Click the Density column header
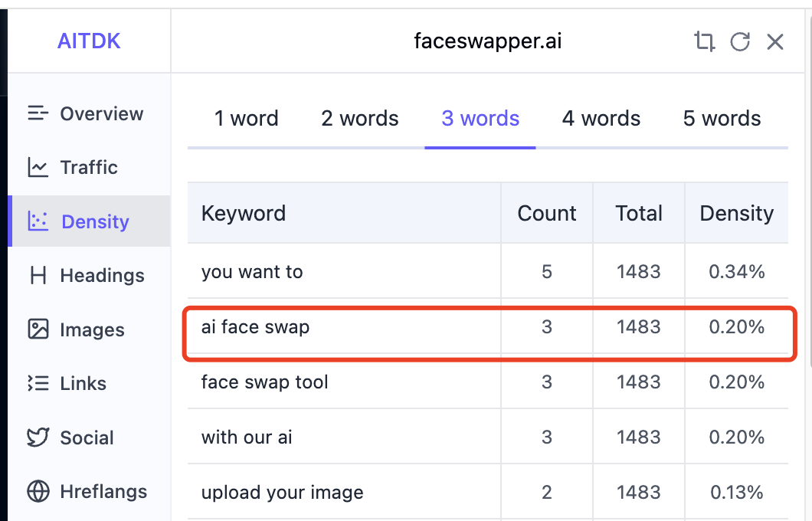 [x=737, y=213]
